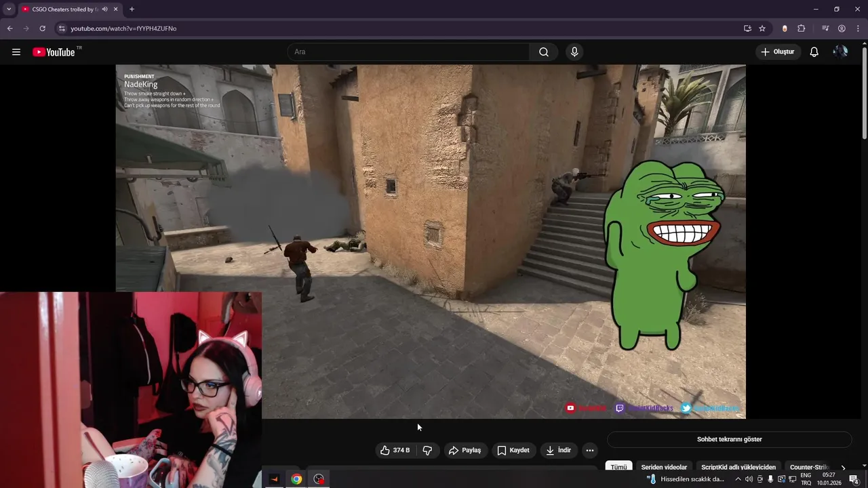868x488 pixels.
Task: Like the video with 374 B thumbs up
Action: point(395,450)
